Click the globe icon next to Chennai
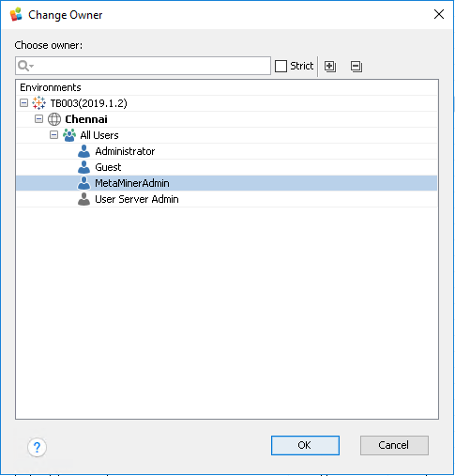The image size is (455, 476). tap(54, 119)
